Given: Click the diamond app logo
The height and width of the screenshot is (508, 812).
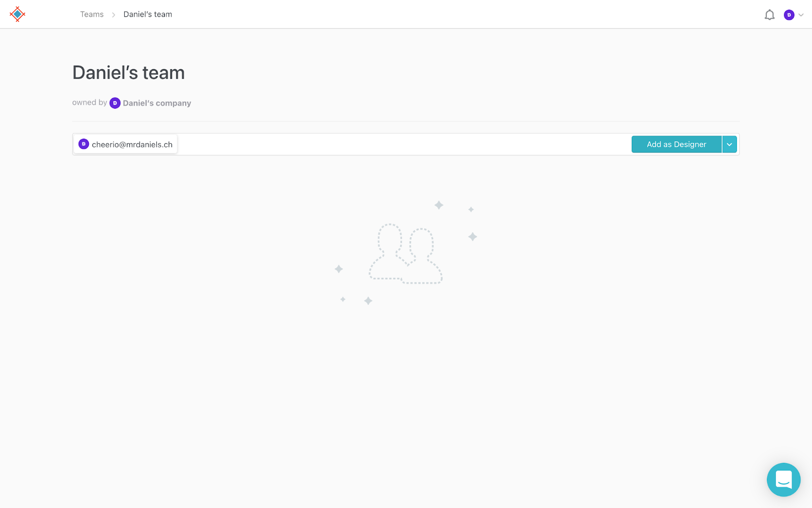Looking at the screenshot, I should click(17, 14).
